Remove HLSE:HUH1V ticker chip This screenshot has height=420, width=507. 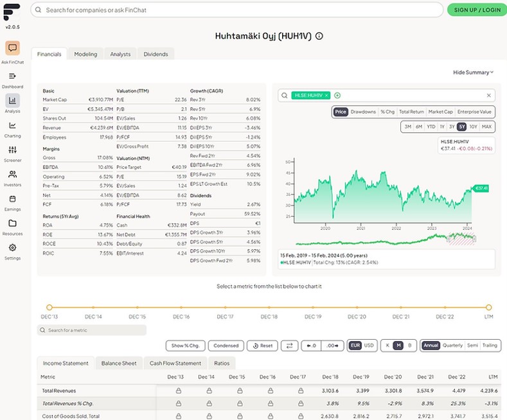[x=326, y=95]
